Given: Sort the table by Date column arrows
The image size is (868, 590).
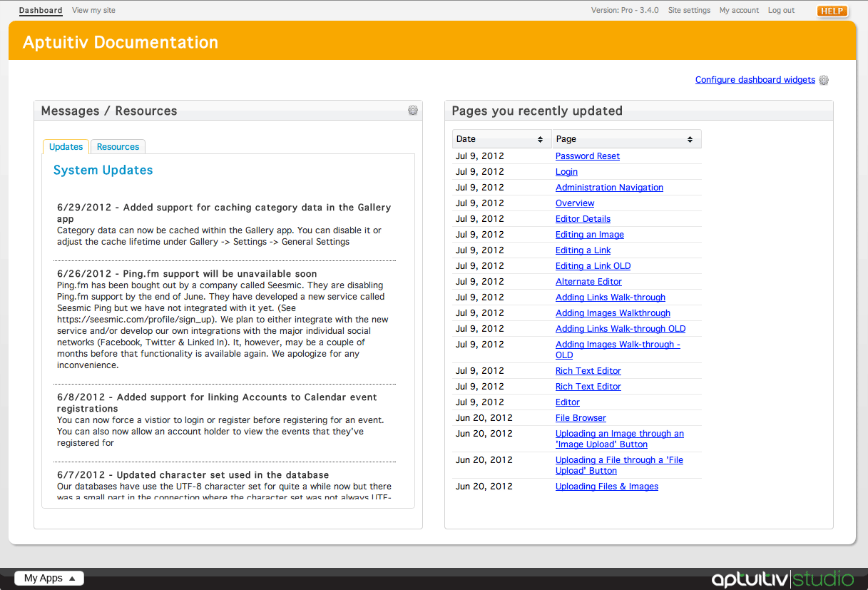Looking at the screenshot, I should (x=540, y=139).
